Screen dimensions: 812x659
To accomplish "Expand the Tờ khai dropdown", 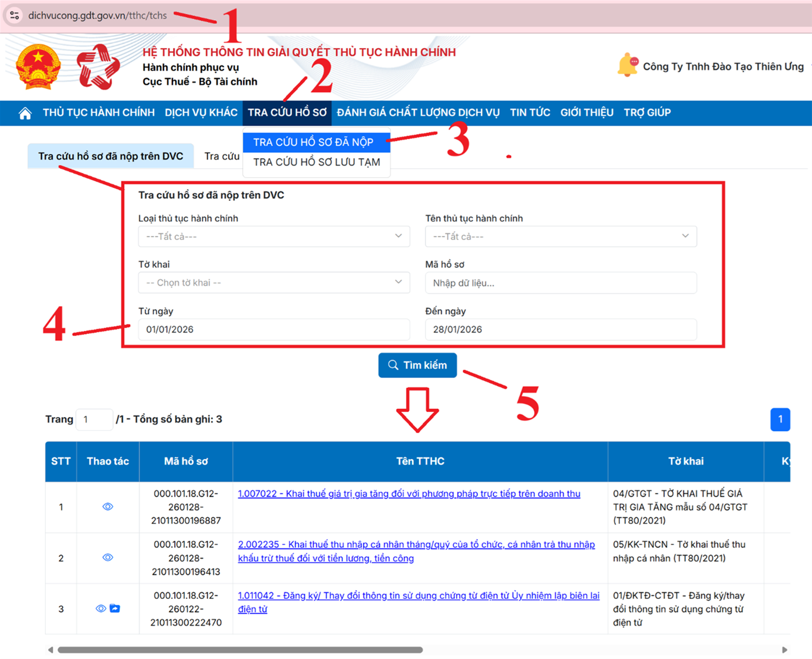I will tap(273, 283).
